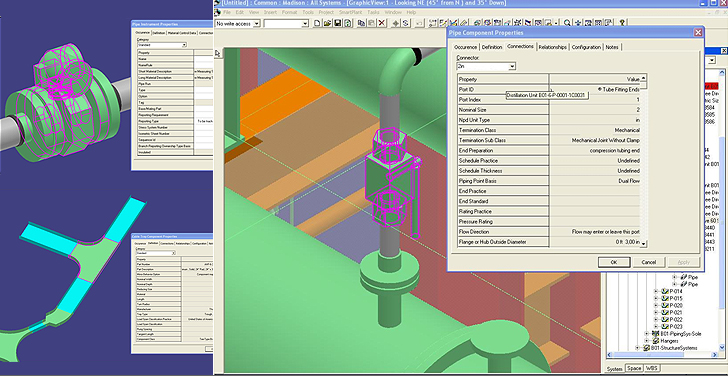
Task: Open the Tasks menu
Action: (374, 12)
